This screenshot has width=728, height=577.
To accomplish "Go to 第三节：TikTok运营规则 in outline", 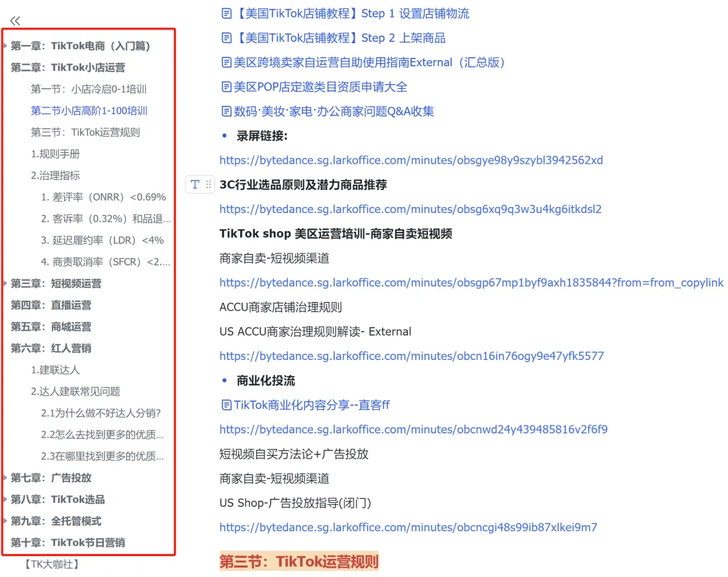I will tap(86, 132).
